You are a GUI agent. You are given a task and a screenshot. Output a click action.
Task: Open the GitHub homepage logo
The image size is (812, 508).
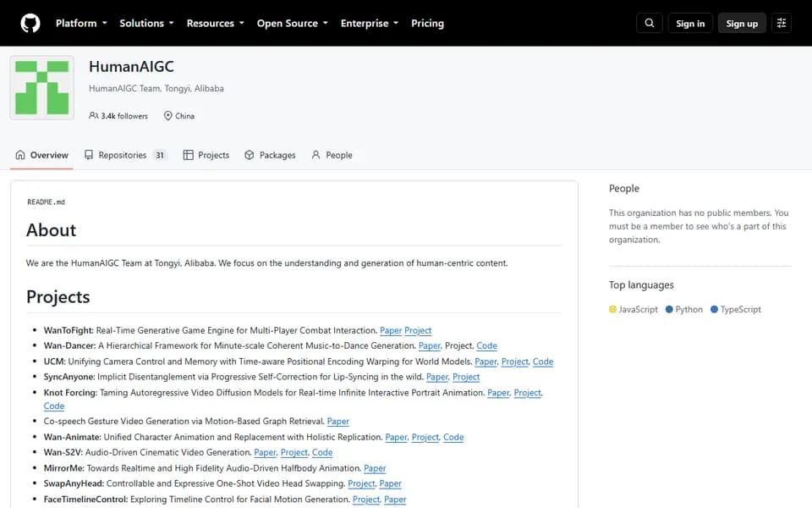click(30, 24)
